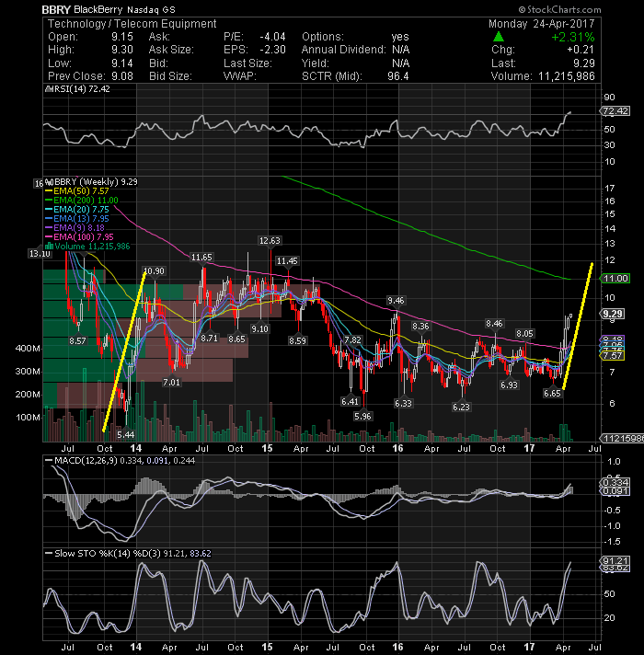Click the 5.96 low price label
The width and height of the screenshot is (644, 655).
tap(362, 417)
